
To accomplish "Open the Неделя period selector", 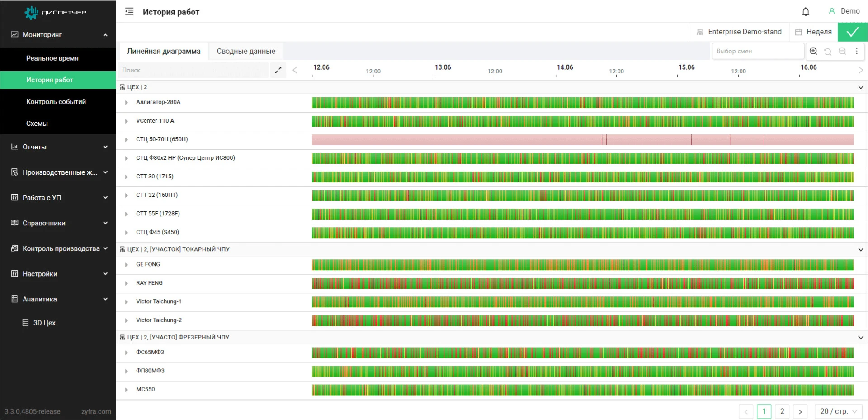I will click(813, 32).
